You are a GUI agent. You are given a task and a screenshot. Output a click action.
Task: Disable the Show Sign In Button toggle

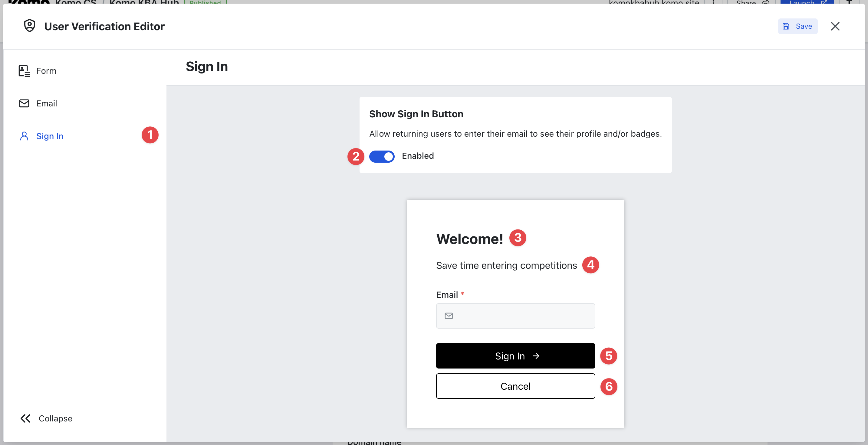point(382,156)
